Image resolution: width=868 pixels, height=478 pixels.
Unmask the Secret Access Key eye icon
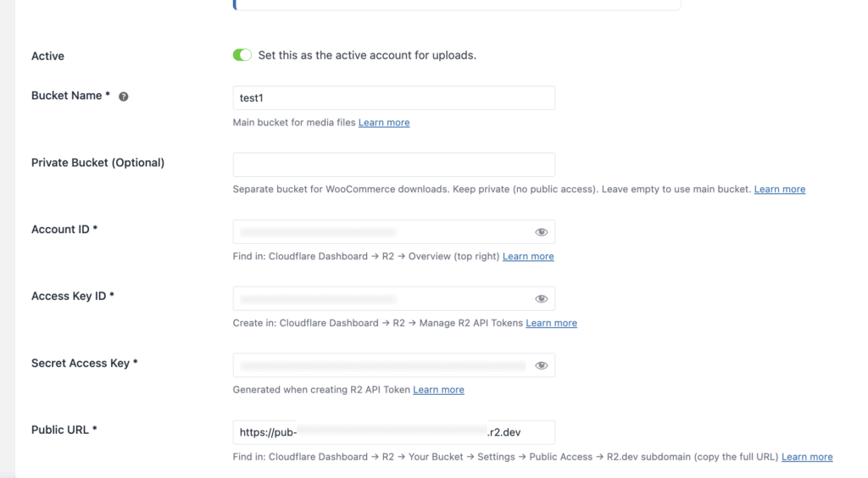pos(542,365)
